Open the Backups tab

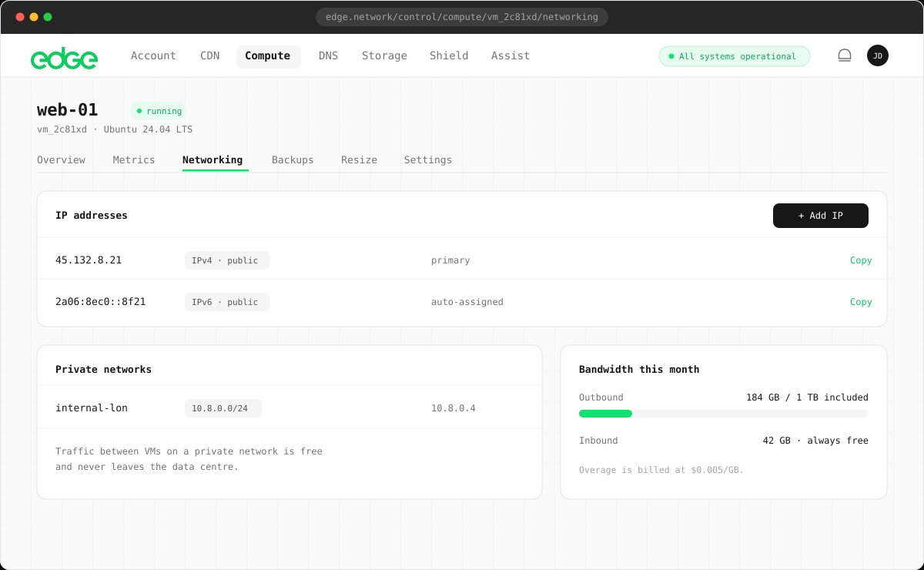pos(293,160)
